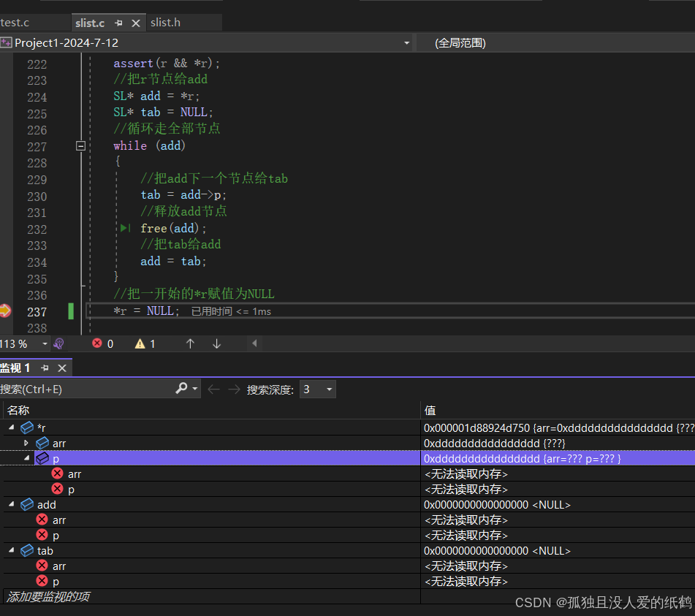The width and height of the screenshot is (695, 616).
Task: Select the tab watch row
Action: click(349, 550)
